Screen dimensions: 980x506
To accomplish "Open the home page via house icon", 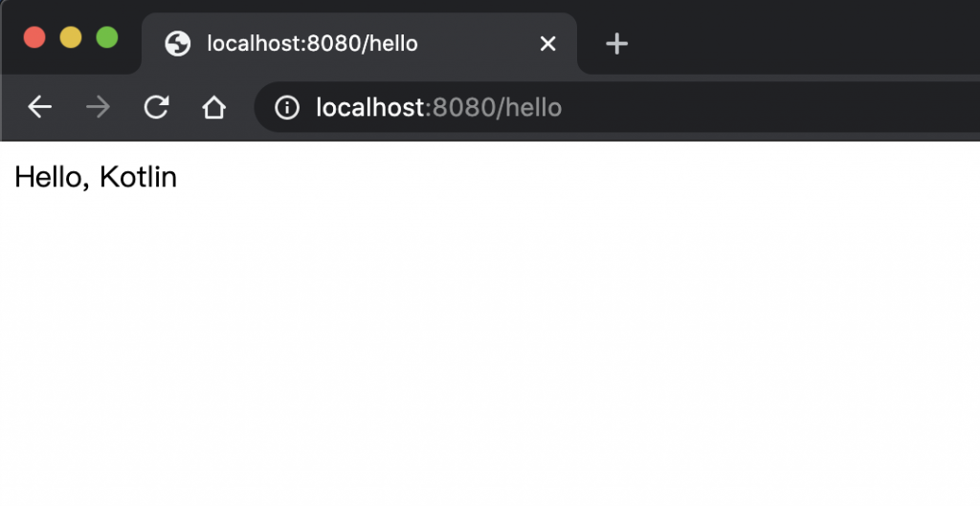I will coord(213,107).
